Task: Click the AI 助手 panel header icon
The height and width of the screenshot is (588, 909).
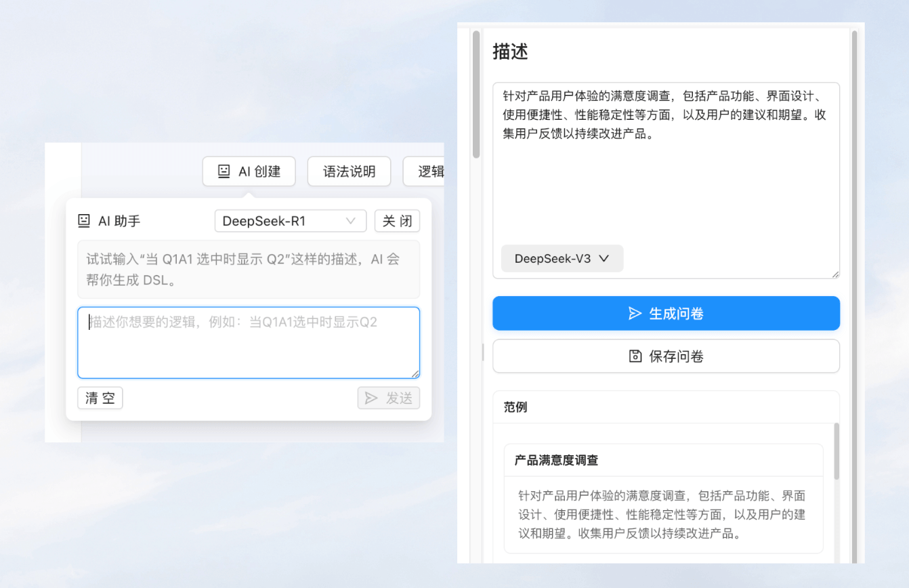Action: (x=84, y=220)
